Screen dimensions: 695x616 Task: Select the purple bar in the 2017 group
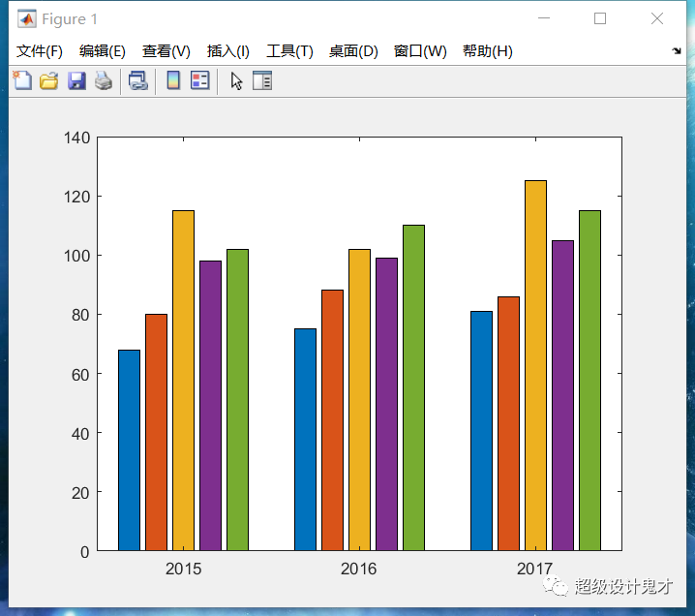563,395
